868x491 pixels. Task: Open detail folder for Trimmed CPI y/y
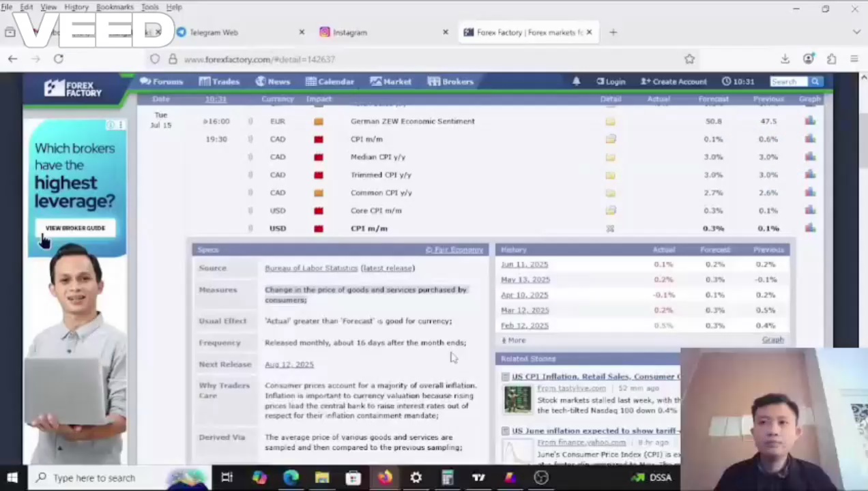pyautogui.click(x=610, y=175)
